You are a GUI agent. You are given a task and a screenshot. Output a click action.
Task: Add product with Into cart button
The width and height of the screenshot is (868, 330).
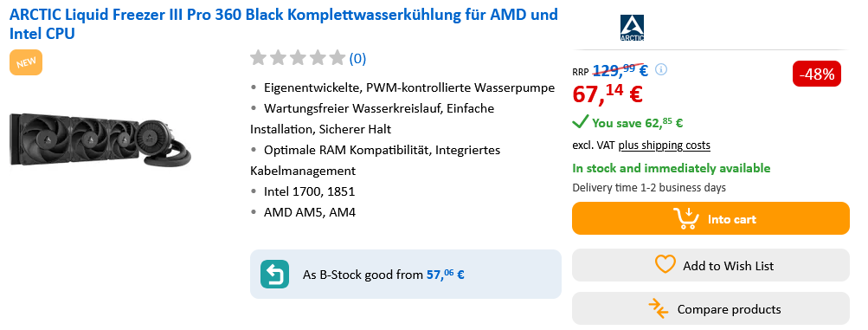point(710,218)
